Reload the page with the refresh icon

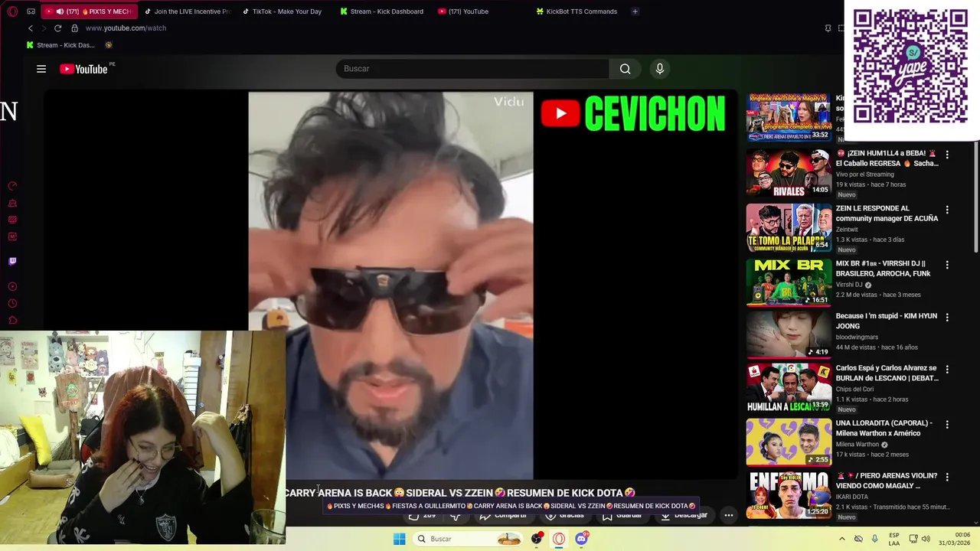(x=57, y=28)
